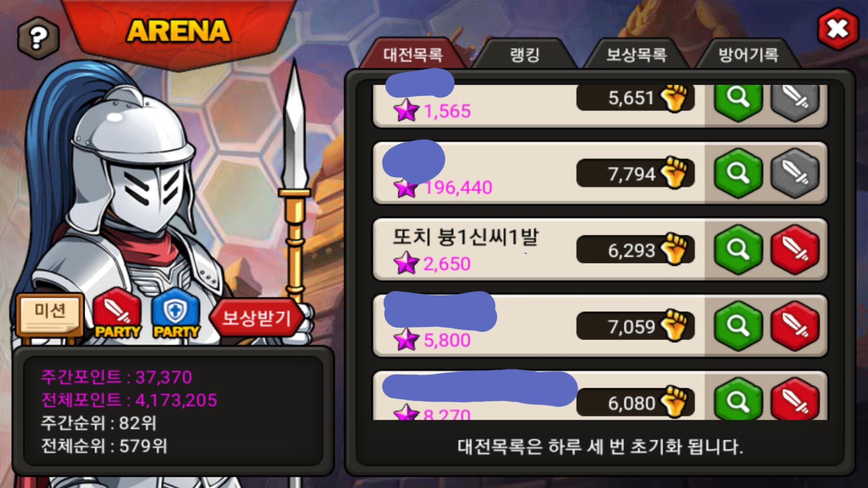The width and height of the screenshot is (868, 488).
Task: Open the question mark help icon
Action: tap(38, 38)
